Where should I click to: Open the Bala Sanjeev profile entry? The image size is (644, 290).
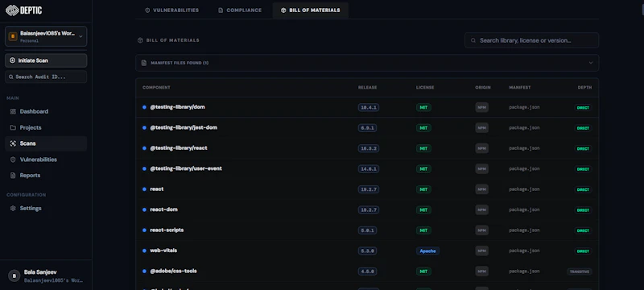click(46, 275)
